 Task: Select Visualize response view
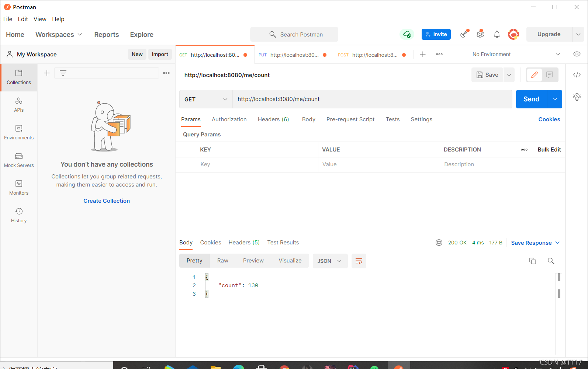(290, 261)
